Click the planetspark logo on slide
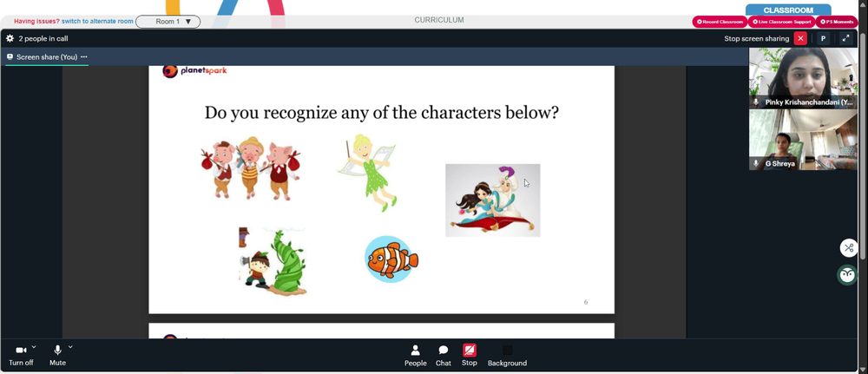 pyautogui.click(x=194, y=71)
